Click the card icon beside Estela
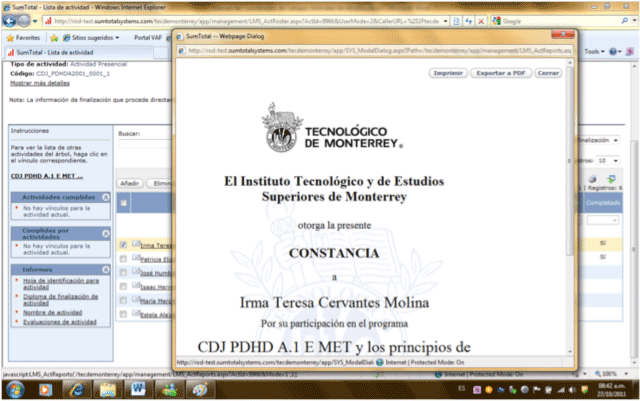640x401 pixels. coord(136,313)
